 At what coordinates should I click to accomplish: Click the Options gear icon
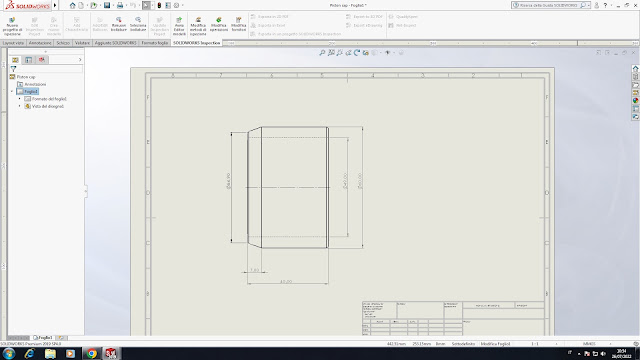pos(176,5)
